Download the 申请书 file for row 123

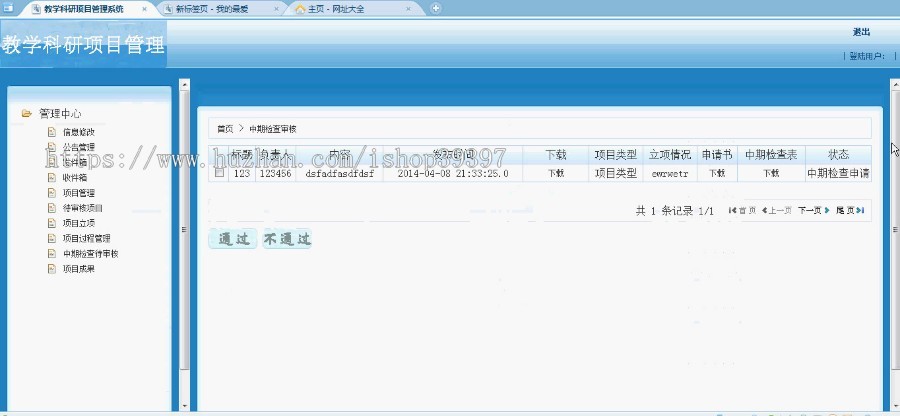click(x=716, y=173)
